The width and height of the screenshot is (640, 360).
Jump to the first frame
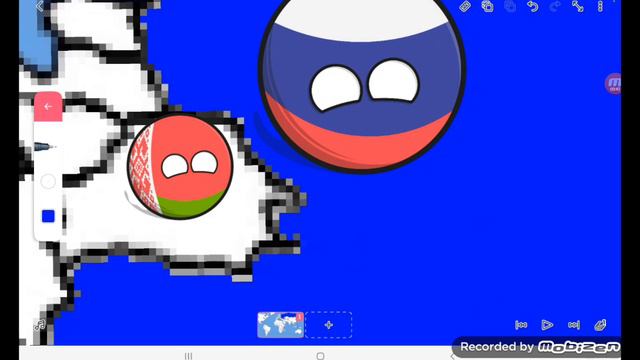[521, 325]
